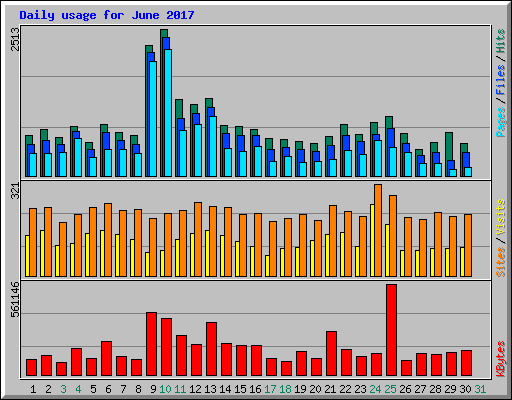The height and width of the screenshot is (400, 512).
Task: Click day label 8 on the x-axis
Action: click(x=138, y=389)
